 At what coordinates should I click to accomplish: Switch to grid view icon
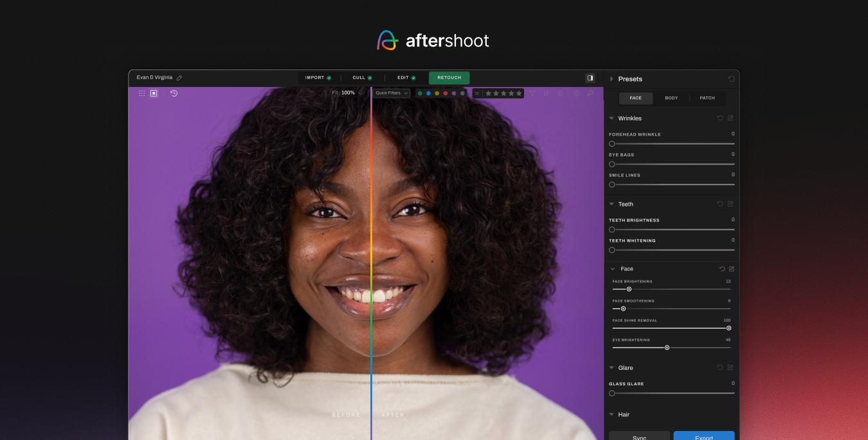coord(142,93)
